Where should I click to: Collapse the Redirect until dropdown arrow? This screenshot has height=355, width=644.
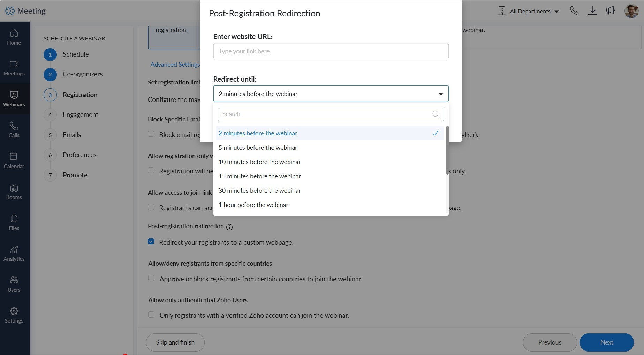(x=441, y=94)
